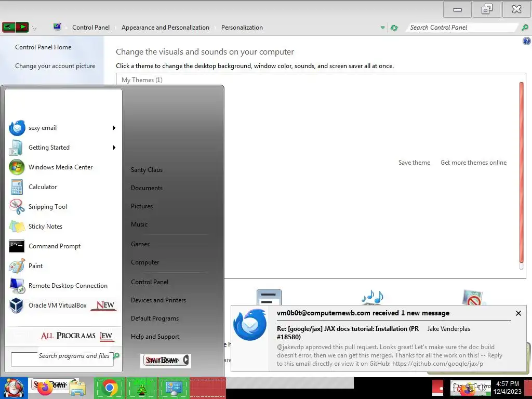Viewport: 532px width, 399px height.
Task: Open Computer from Start menu
Action: (x=145, y=262)
